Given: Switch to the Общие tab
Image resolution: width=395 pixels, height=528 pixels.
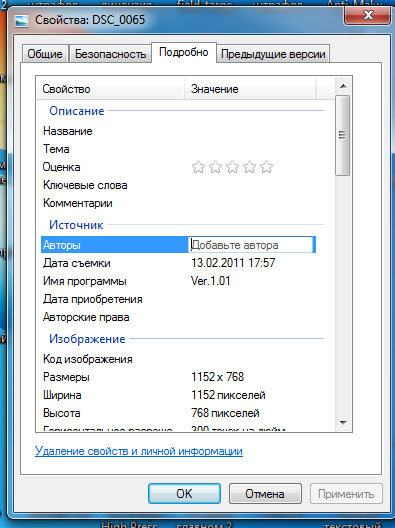Looking at the screenshot, I should tap(45, 54).
